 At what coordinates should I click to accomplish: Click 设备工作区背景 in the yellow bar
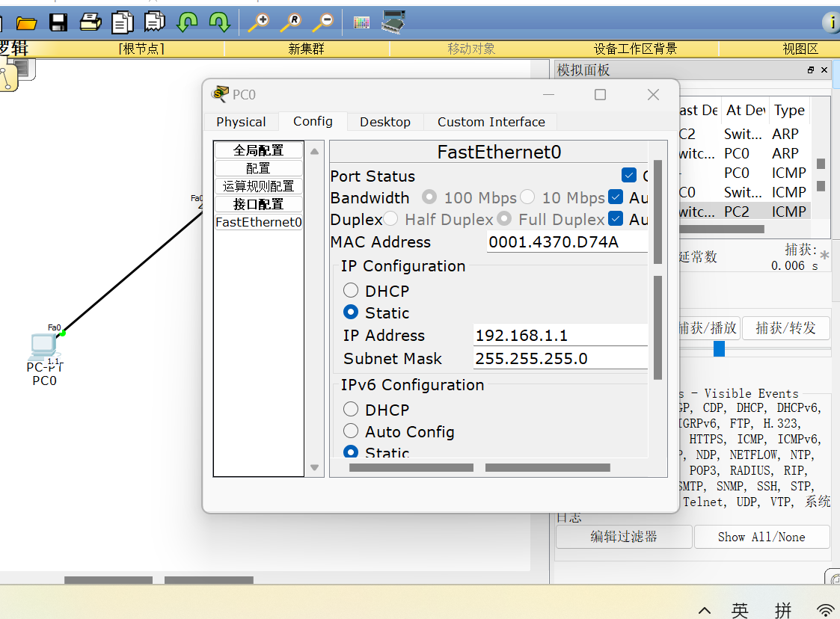pos(635,49)
